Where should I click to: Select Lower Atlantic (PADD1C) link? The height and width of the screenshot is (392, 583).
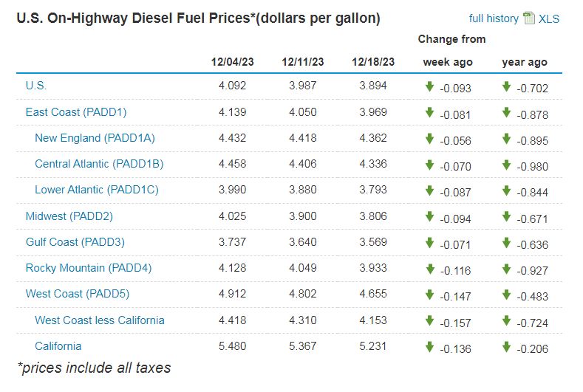pos(97,190)
